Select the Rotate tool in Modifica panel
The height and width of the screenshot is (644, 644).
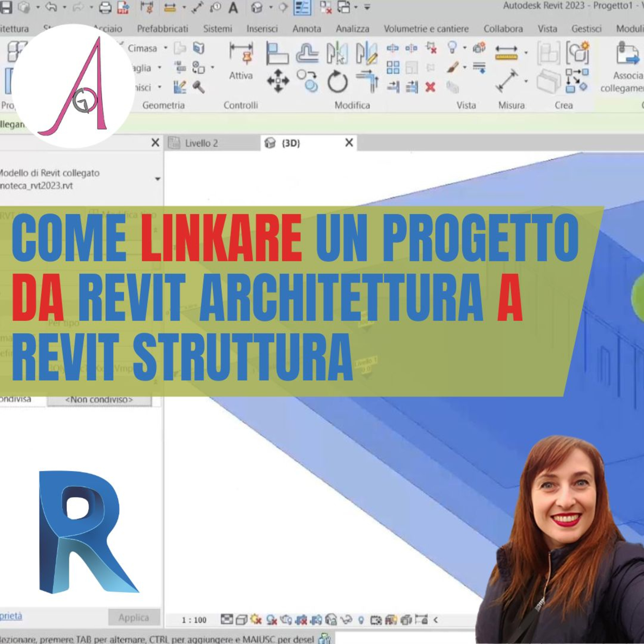point(337,82)
